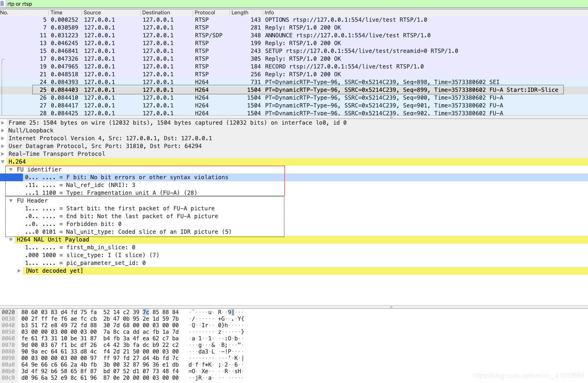The image size is (588, 383).
Task: Expand User Datagram Protocol section
Action: 3,146
